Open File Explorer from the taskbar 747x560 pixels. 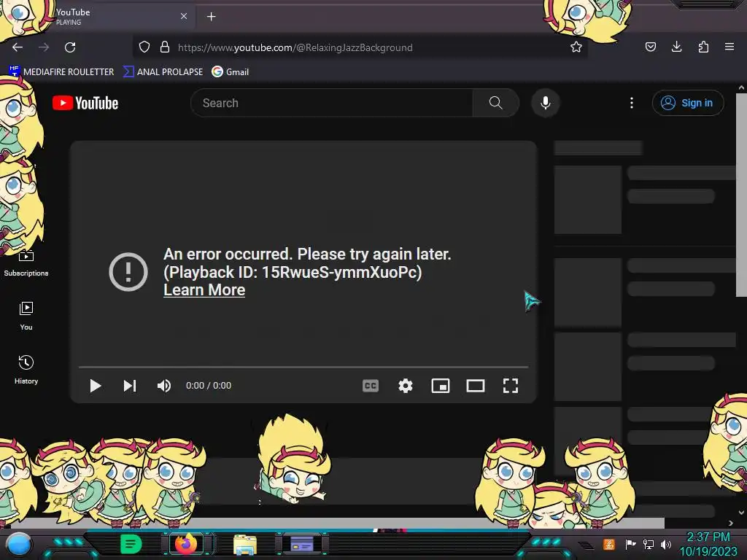tap(245, 545)
